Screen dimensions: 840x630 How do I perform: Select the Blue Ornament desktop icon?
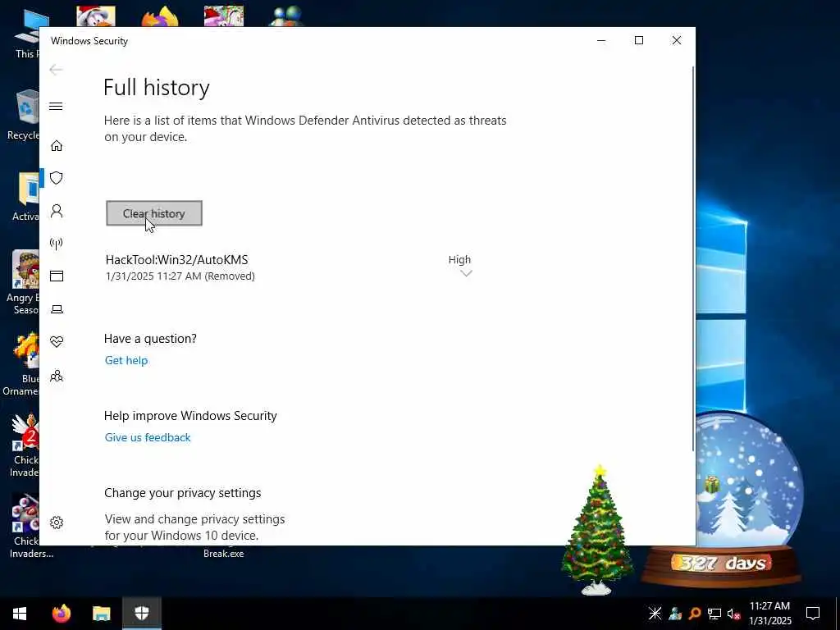tap(21, 364)
